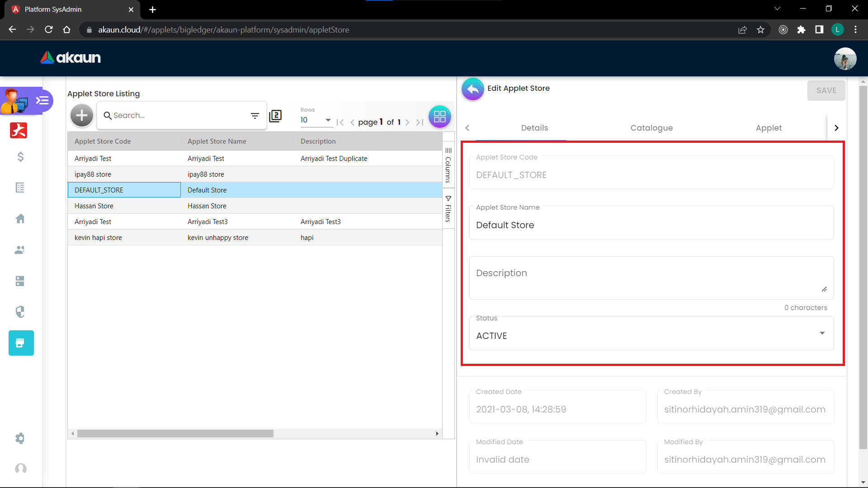The height and width of the screenshot is (488, 868).
Task: Open the shield security sidebar icon
Action: point(20,312)
